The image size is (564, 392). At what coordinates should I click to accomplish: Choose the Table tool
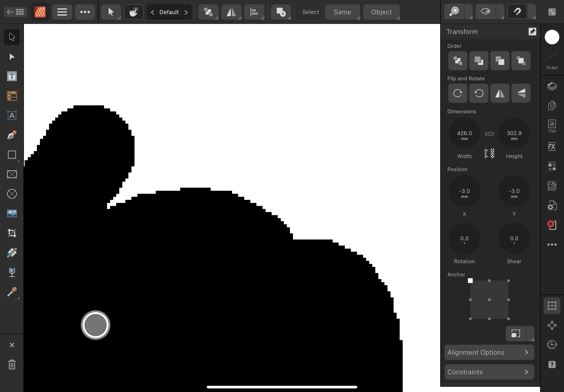coord(12,96)
